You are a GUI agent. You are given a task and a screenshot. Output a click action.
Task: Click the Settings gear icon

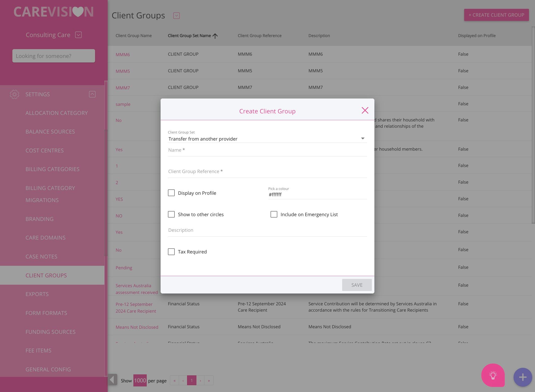point(14,94)
